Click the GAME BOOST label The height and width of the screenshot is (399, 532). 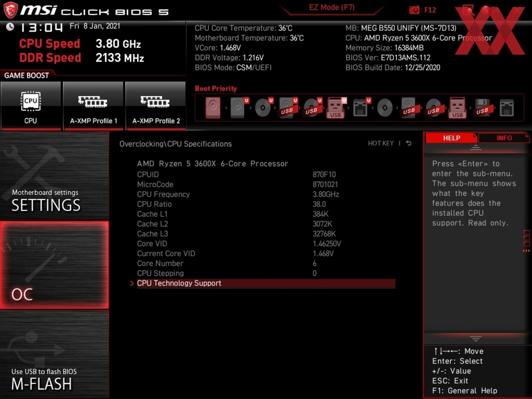[x=27, y=75]
